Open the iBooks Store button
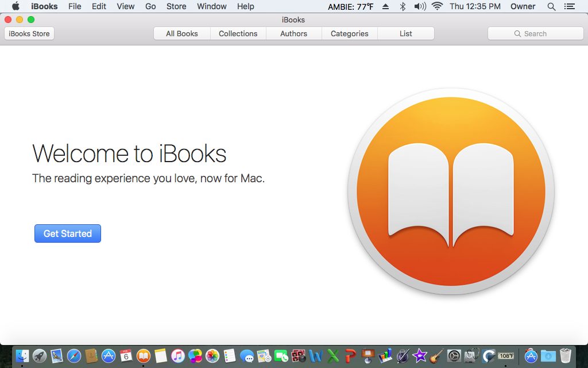The image size is (588, 368). (x=29, y=33)
